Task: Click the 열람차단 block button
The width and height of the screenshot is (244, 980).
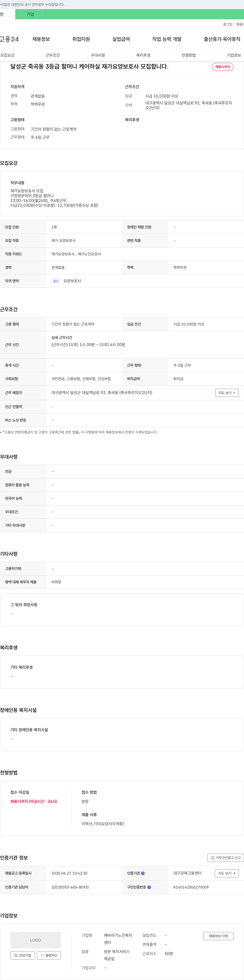Action: 49,955
